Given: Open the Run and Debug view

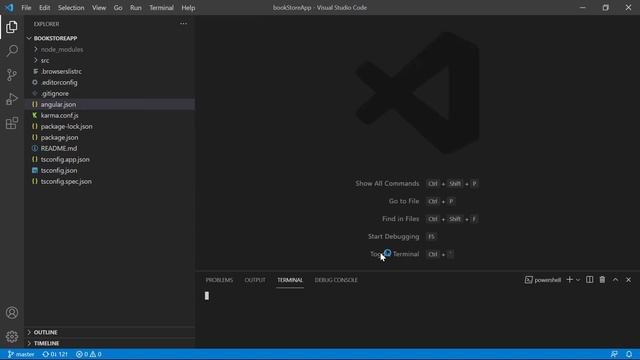Looking at the screenshot, I should [12, 99].
